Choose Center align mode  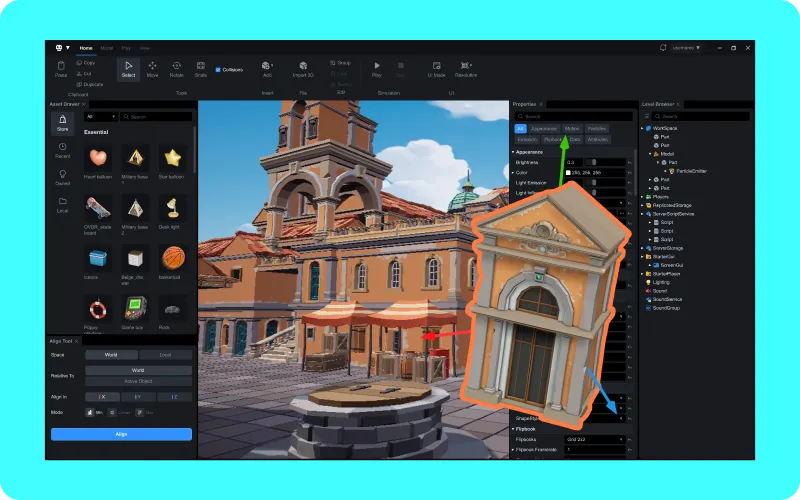click(x=120, y=412)
